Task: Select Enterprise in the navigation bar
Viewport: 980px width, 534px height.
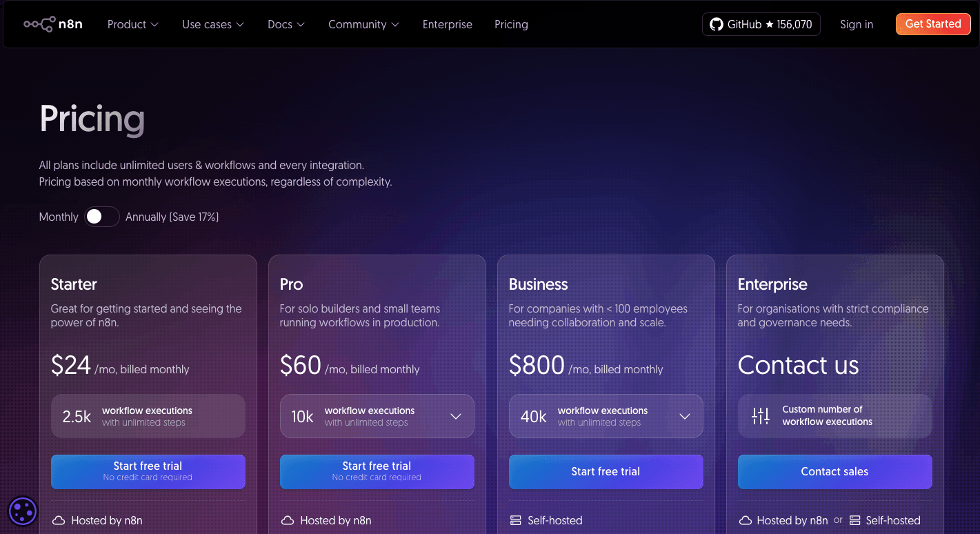Action: (x=447, y=24)
